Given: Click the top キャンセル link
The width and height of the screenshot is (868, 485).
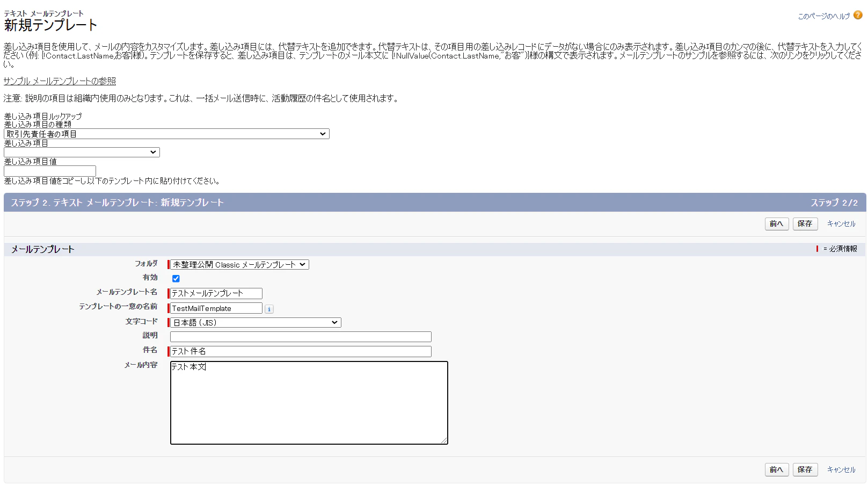Looking at the screenshot, I should [x=841, y=224].
